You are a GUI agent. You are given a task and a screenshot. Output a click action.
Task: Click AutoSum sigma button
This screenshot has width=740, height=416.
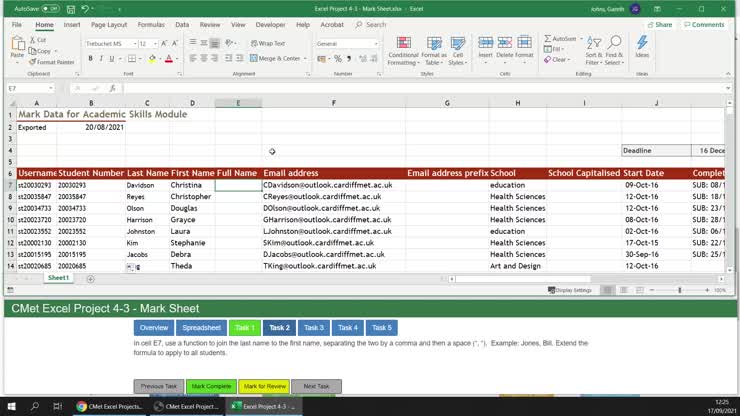[x=560, y=39]
